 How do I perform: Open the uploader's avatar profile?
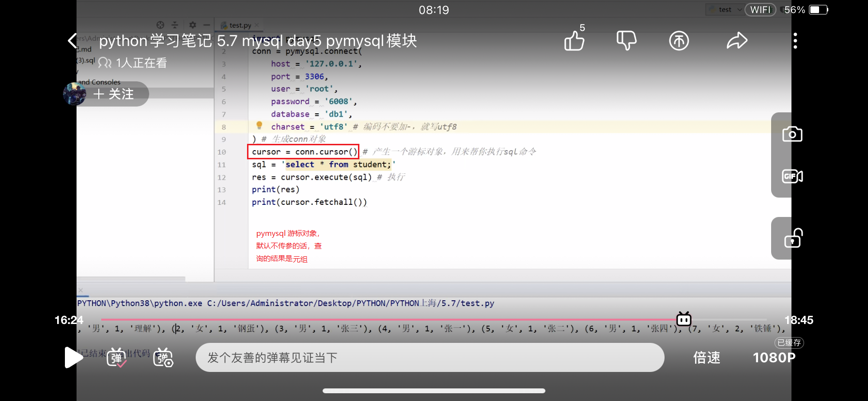[x=75, y=94]
